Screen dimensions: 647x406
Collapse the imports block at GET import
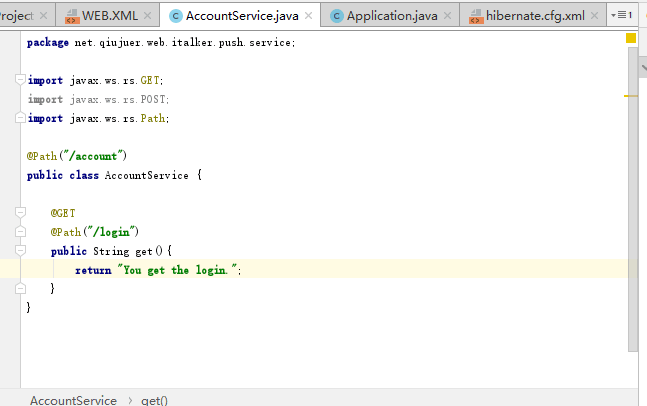tap(20, 79)
